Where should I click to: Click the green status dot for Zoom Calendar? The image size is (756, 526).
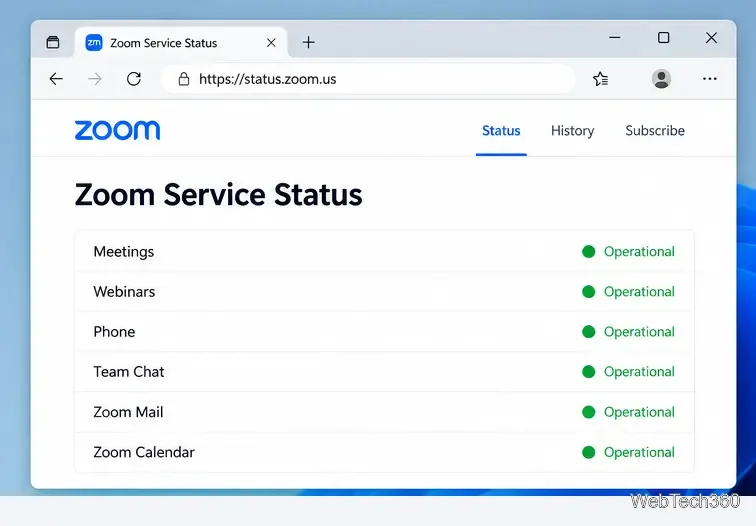[x=588, y=452]
